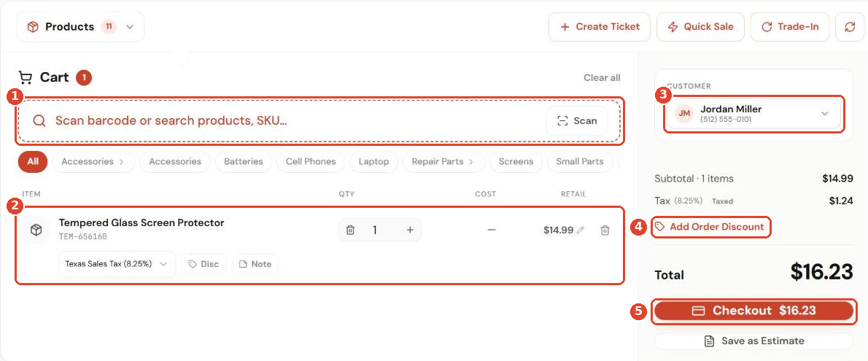The width and height of the screenshot is (868, 361).
Task: Click the quantity value 1
Action: [375, 230]
